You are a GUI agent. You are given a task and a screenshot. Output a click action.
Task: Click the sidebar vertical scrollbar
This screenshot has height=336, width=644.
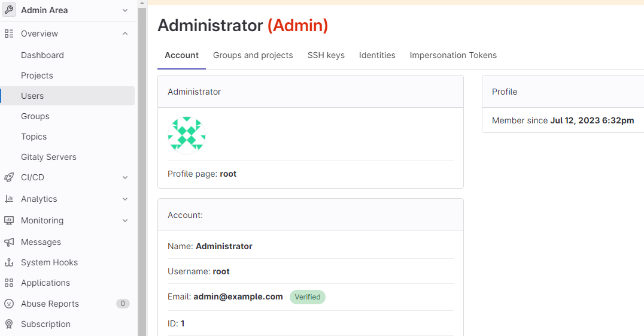[x=142, y=172]
